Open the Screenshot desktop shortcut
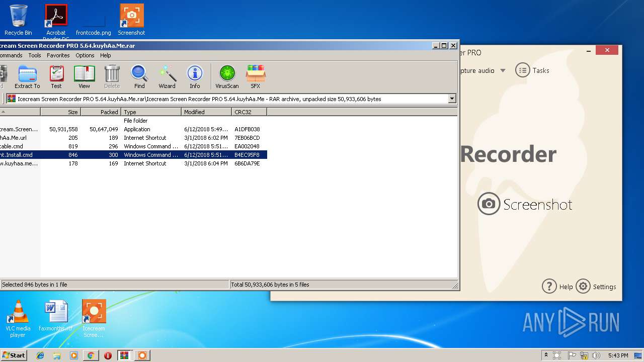This screenshot has width=644, height=362. [x=131, y=20]
